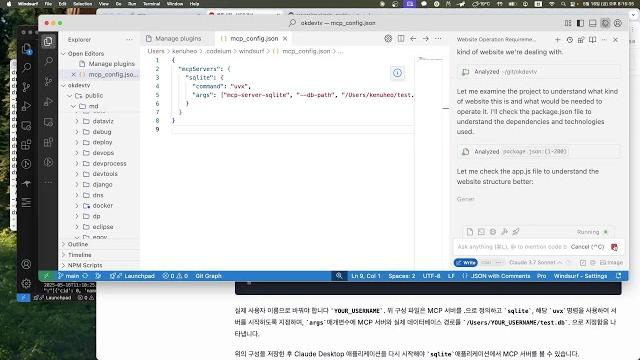Viewport: 640px width, 360px height.
Task: Stop Cascade with the red stop button
Action: pyautogui.click(x=614, y=247)
